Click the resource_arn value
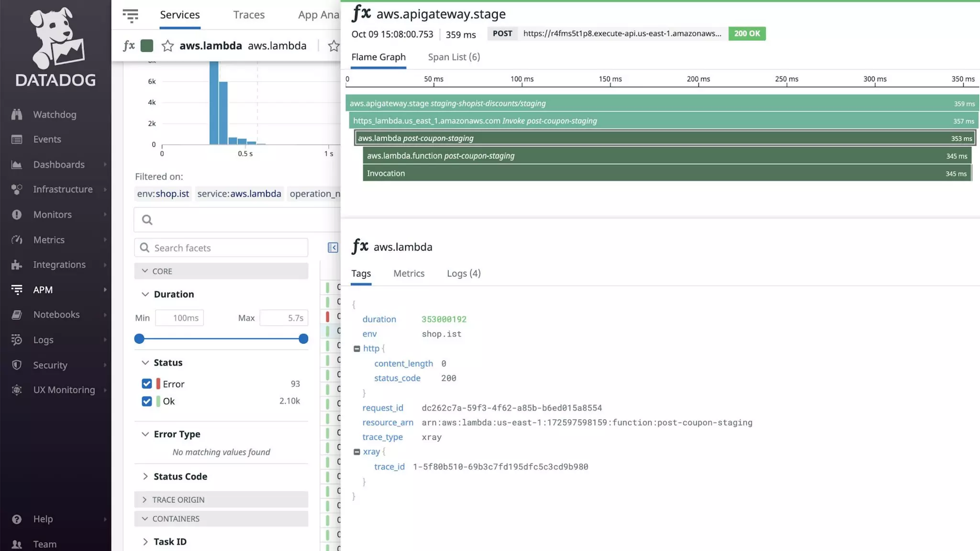This screenshot has width=980, height=551. point(587,422)
